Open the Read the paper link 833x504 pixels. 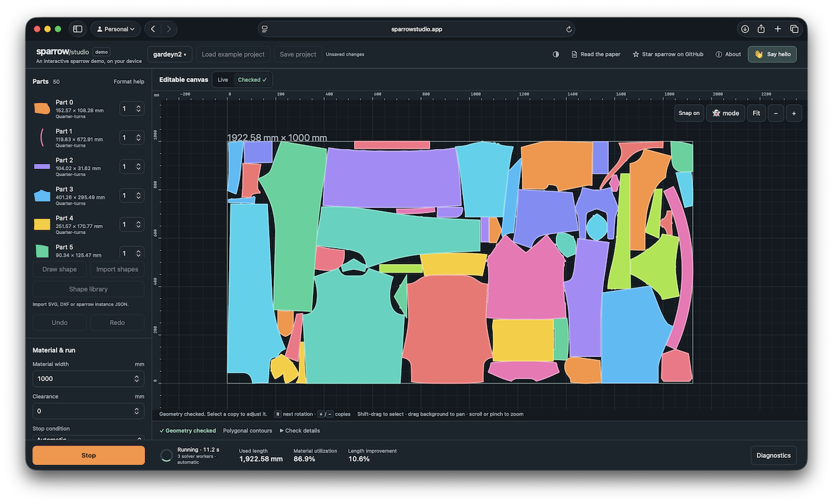point(596,55)
